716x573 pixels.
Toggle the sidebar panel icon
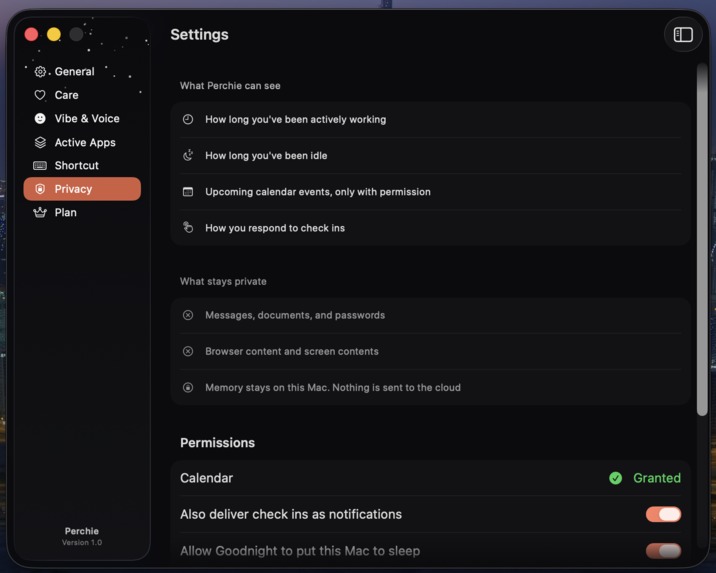coord(683,35)
